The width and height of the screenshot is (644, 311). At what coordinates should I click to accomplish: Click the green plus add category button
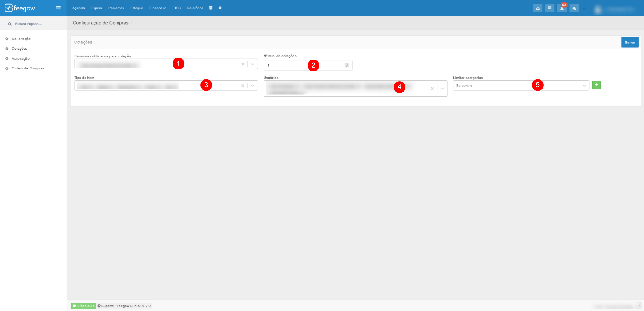point(596,85)
